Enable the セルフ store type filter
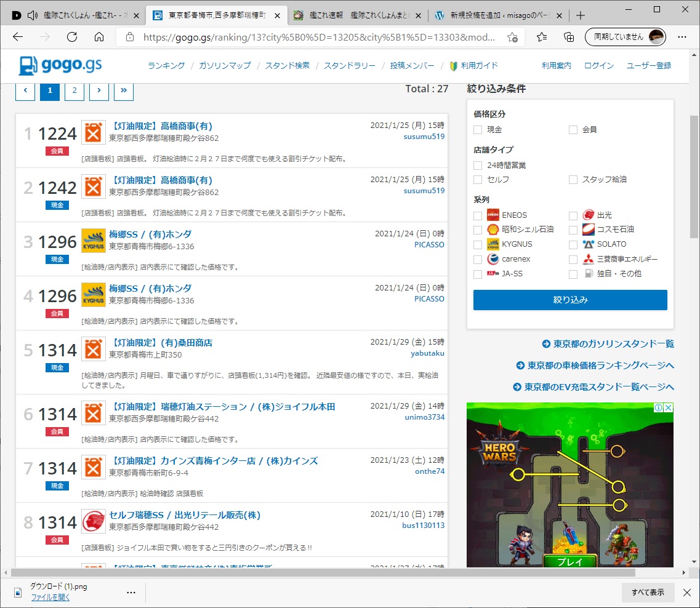 click(x=478, y=180)
